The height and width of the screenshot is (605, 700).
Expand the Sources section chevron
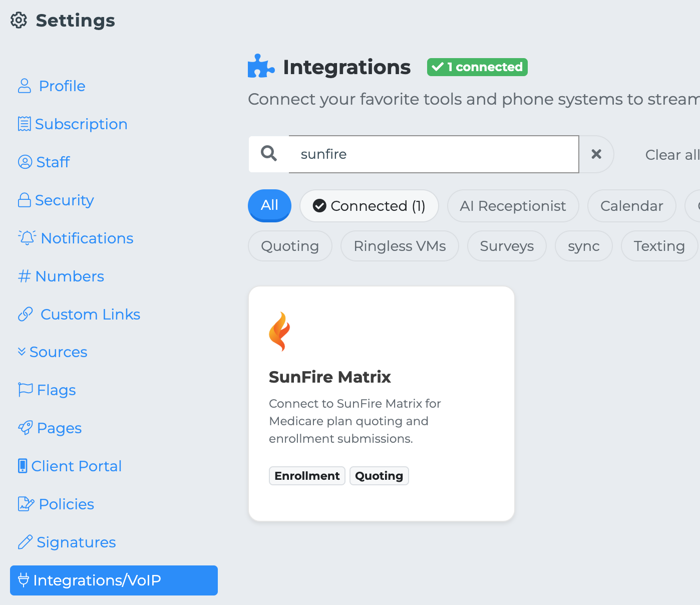pos(22,352)
